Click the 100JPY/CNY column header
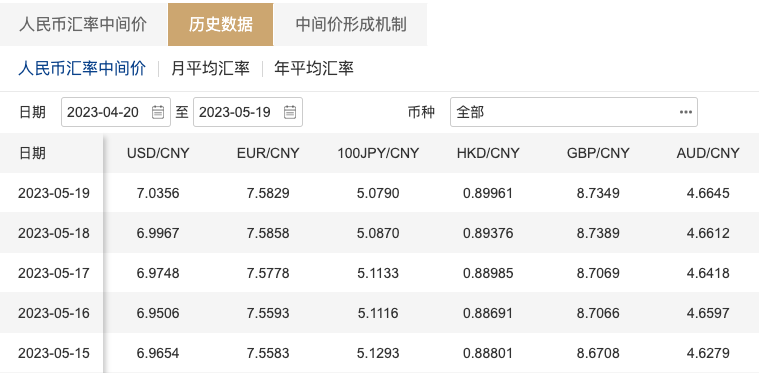Screen dimensions: 759x373 click(x=378, y=153)
